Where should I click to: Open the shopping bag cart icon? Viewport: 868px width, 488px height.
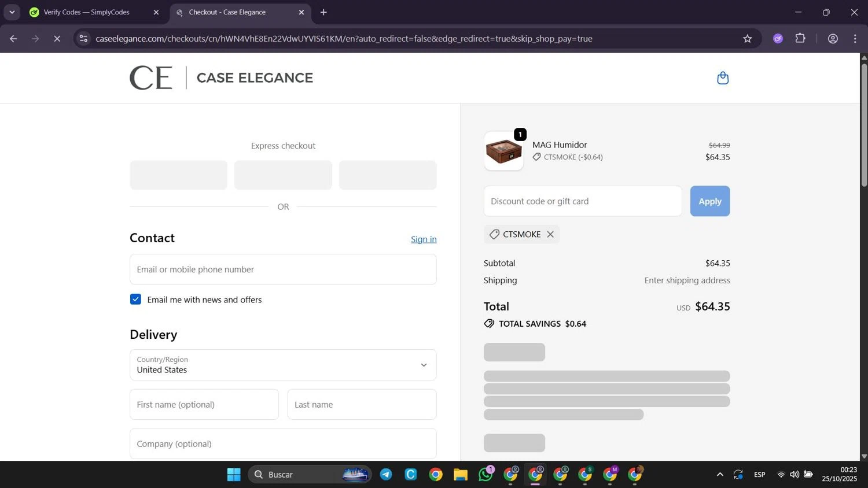coord(723,78)
